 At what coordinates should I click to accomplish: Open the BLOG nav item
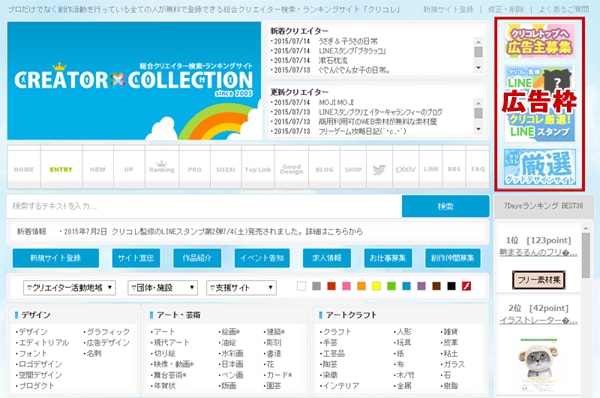(x=324, y=169)
